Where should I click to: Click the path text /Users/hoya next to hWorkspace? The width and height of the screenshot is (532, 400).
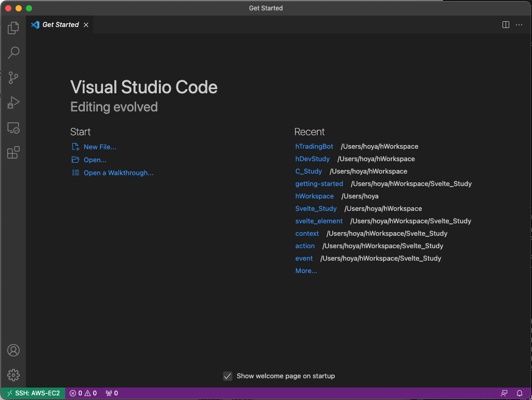pos(360,196)
